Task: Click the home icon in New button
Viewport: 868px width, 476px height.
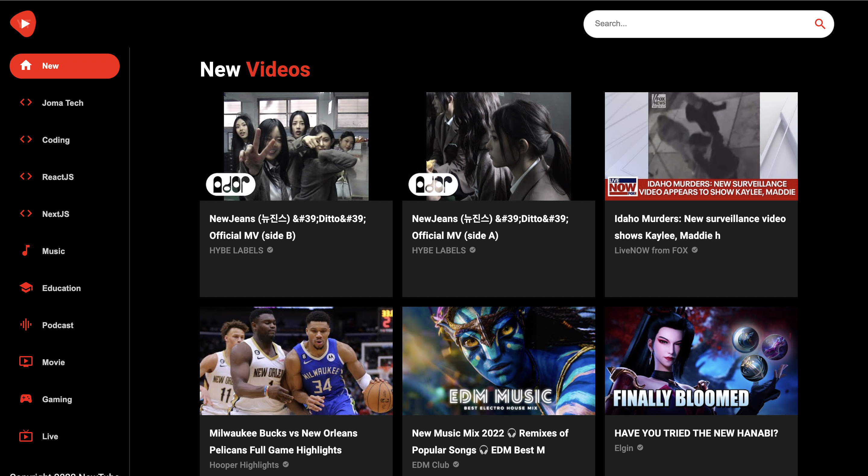Action: 26,66
